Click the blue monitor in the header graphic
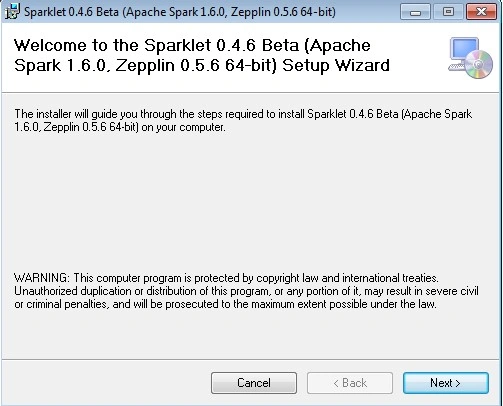Screen dimensions: 503x406 tap(464, 50)
